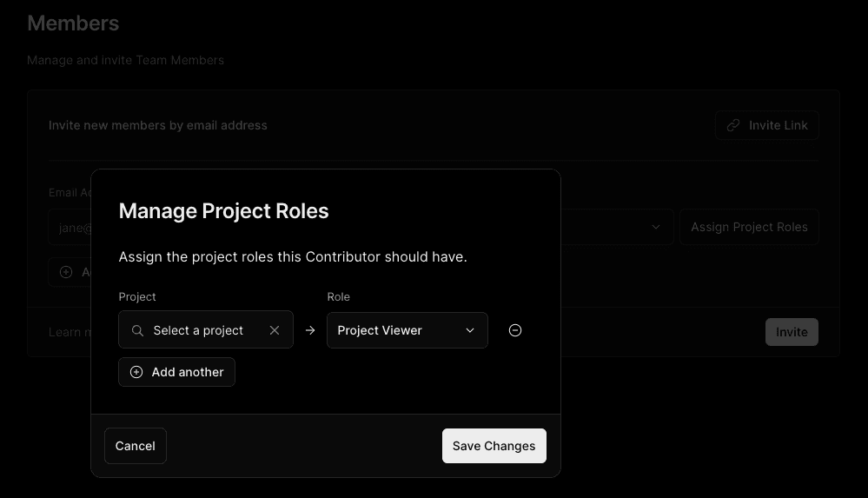The width and height of the screenshot is (868, 498).
Task: Click the plus icon beside Add another
Action: point(136,372)
